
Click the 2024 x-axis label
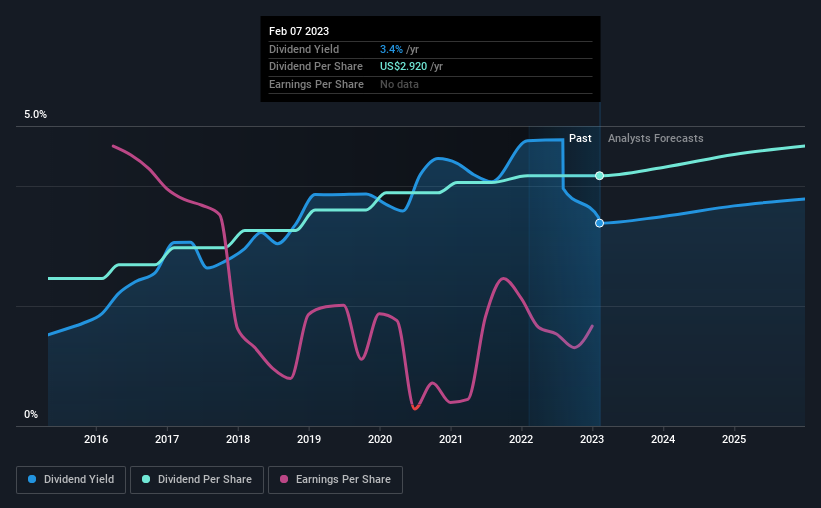(x=663, y=439)
